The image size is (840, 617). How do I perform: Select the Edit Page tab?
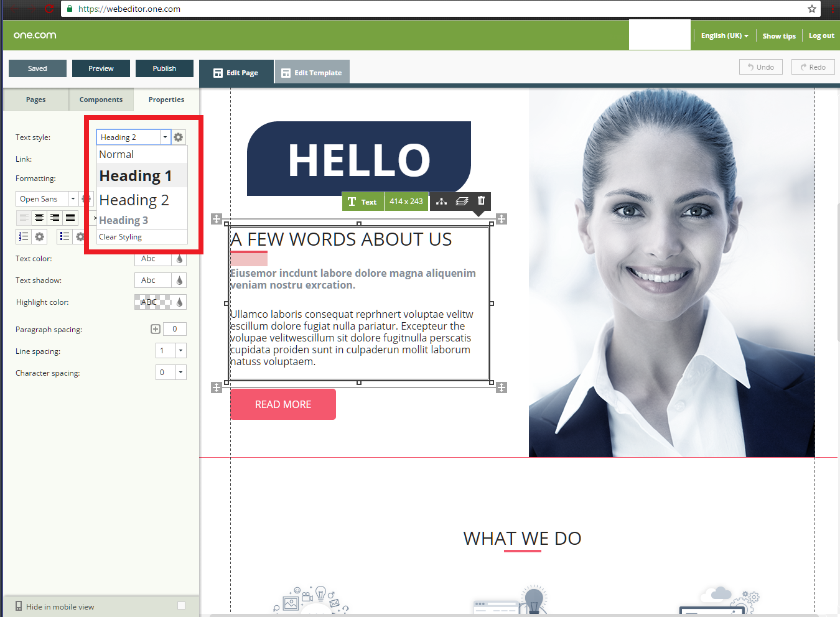pos(236,72)
